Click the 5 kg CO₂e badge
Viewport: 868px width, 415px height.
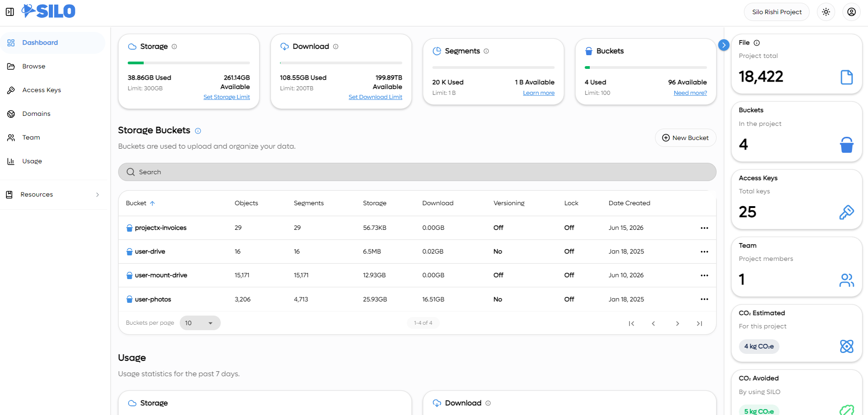[x=759, y=411]
